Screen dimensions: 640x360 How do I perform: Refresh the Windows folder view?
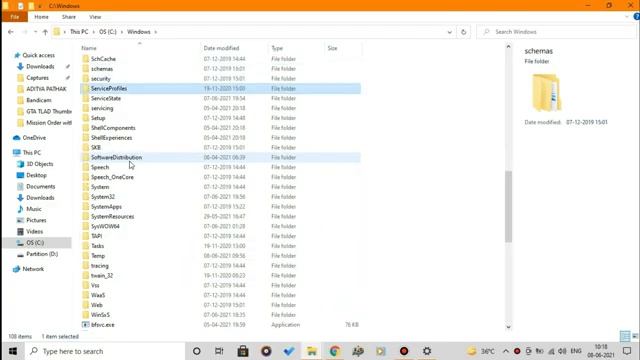click(463, 32)
